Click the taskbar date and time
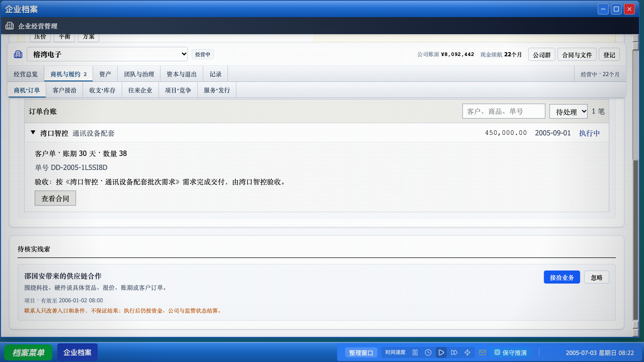The height and width of the screenshot is (362, 644). point(600,353)
